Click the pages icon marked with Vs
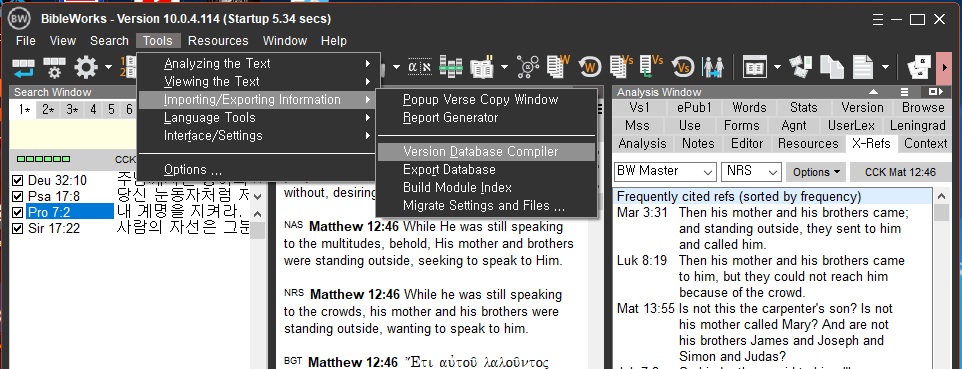The image size is (962, 369). click(x=621, y=66)
